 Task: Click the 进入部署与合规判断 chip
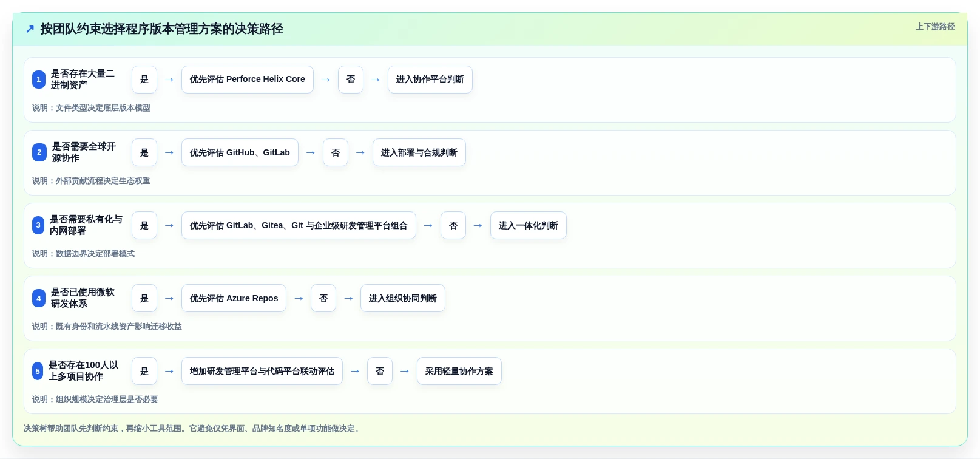(419, 152)
